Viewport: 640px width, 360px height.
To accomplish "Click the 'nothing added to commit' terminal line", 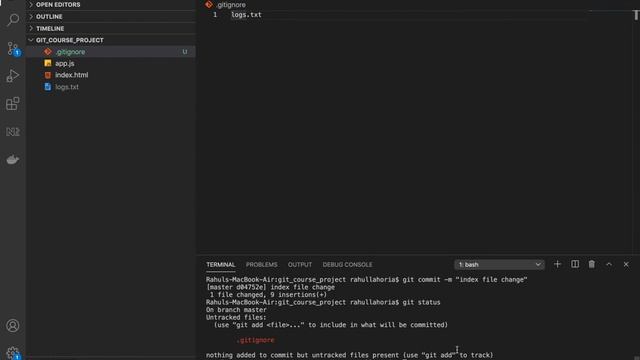I will pyautogui.click(x=349, y=355).
